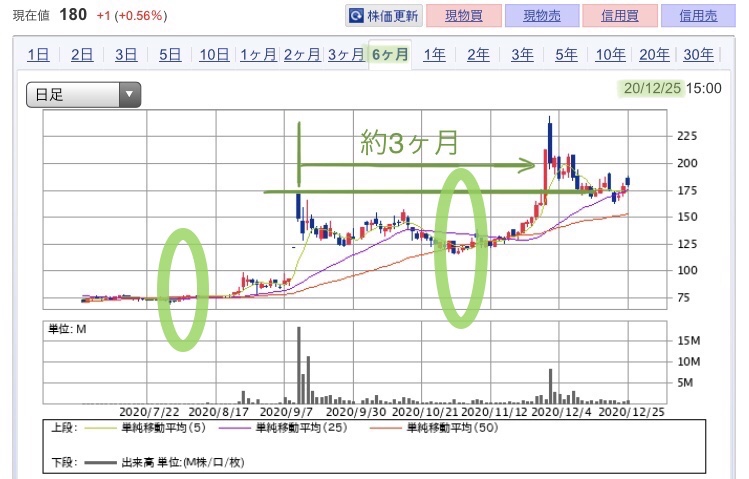Click the 株価更新 button
Viewport: 749px width, 479px height.
click(x=384, y=16)
